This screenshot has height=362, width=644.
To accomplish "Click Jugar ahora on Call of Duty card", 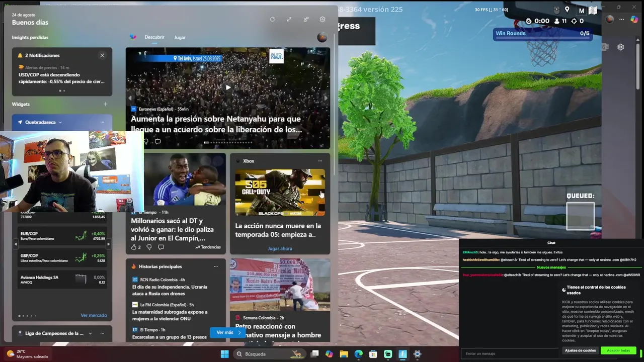I will point(280,248).
